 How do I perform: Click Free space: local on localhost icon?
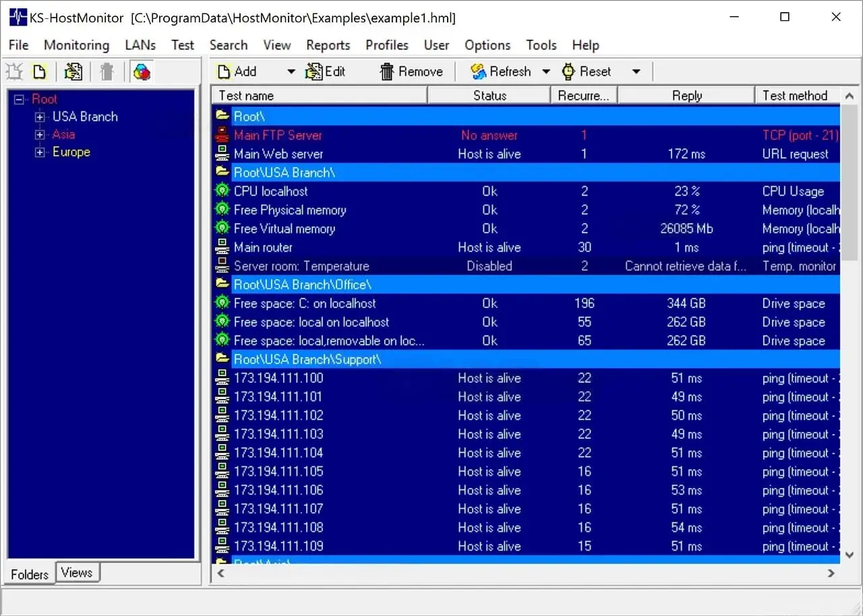[x=222, y=322]
